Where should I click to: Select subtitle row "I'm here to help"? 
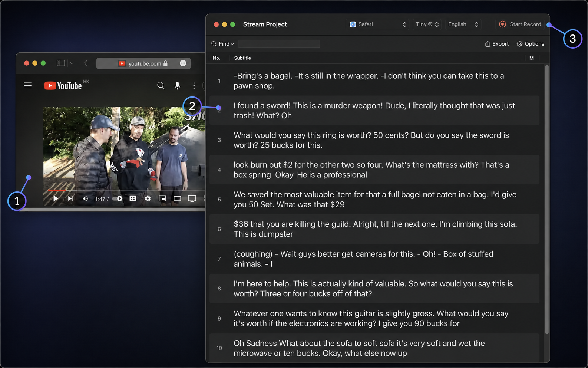pos(374,289)
